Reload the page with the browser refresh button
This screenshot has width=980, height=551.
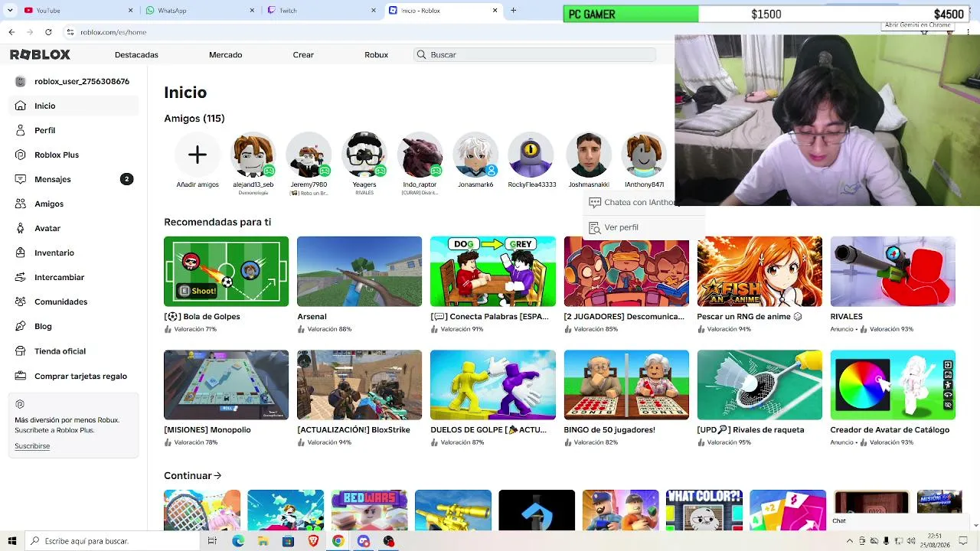(48, 32)
